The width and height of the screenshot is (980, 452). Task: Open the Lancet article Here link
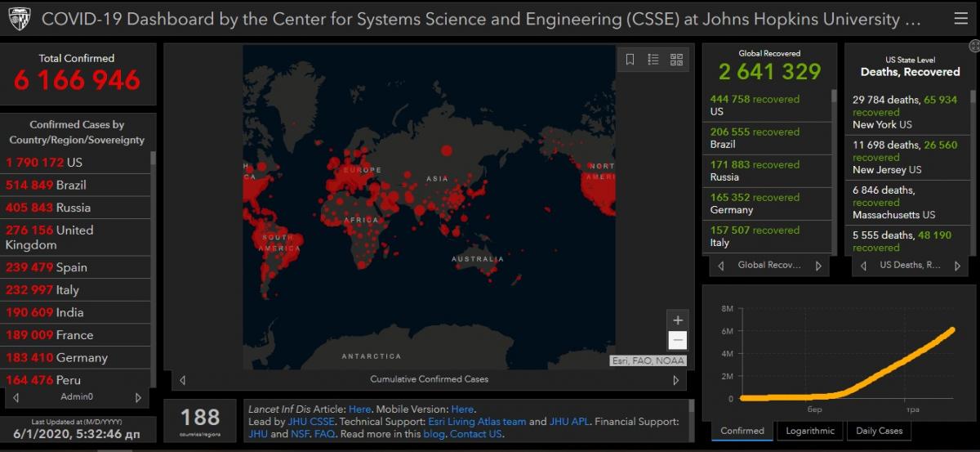[x=359, y=409]
